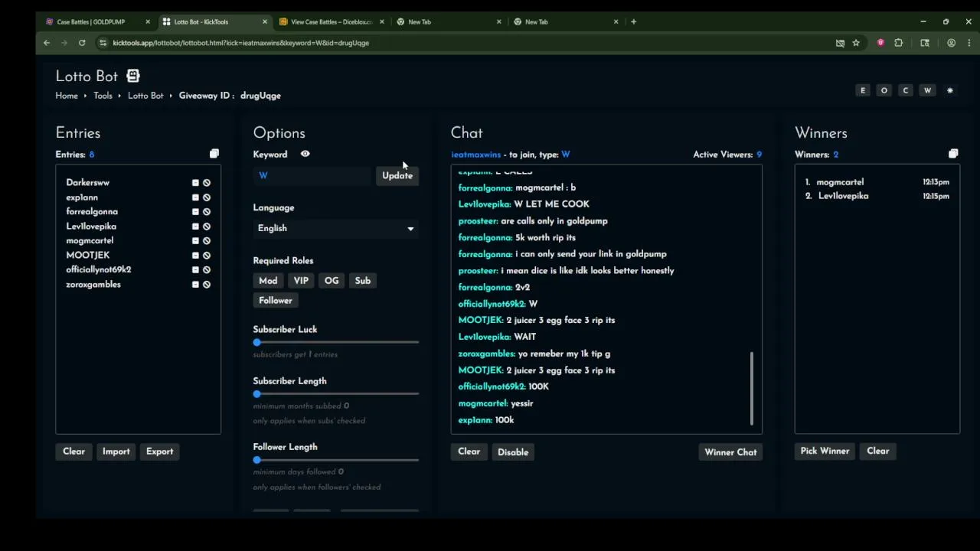Toggle the O panel button
980x551 pixels.
click(884, 90)
